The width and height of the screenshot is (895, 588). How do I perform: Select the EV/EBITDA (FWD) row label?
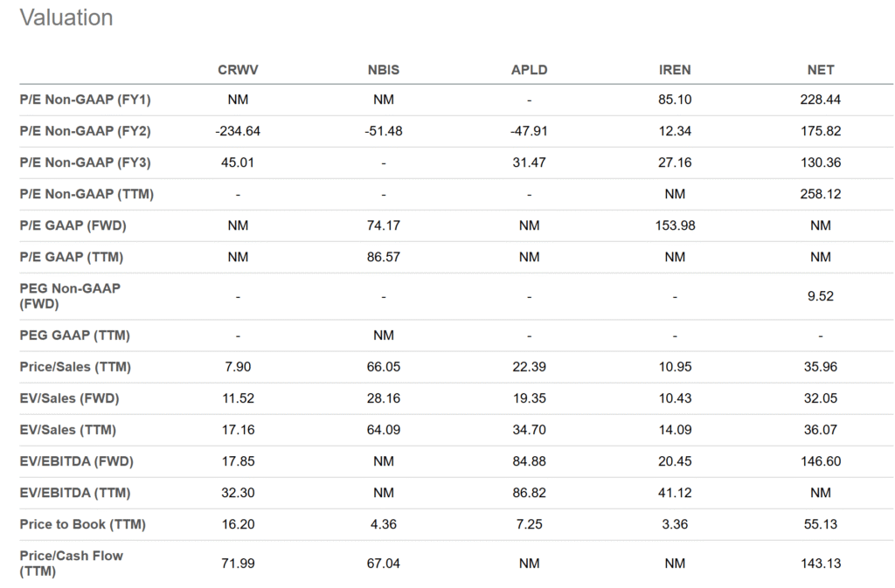(x=76, y=461)
